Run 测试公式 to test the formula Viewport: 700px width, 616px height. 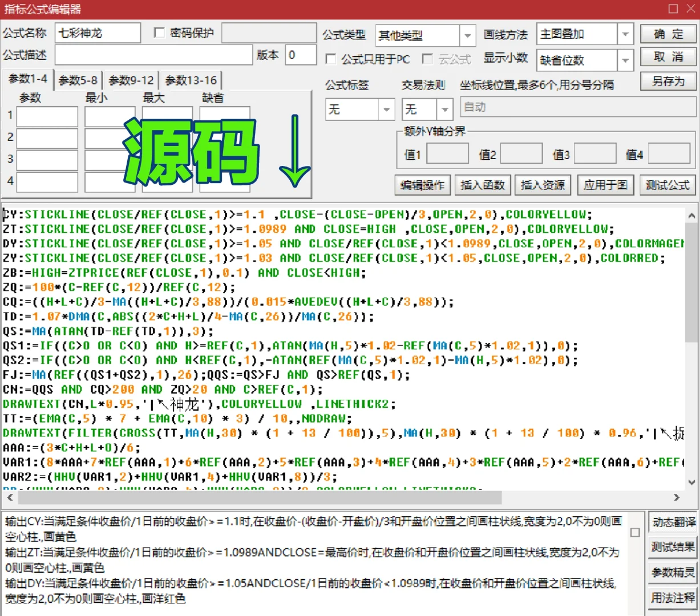pyautogui.click(x=667, y=185)
